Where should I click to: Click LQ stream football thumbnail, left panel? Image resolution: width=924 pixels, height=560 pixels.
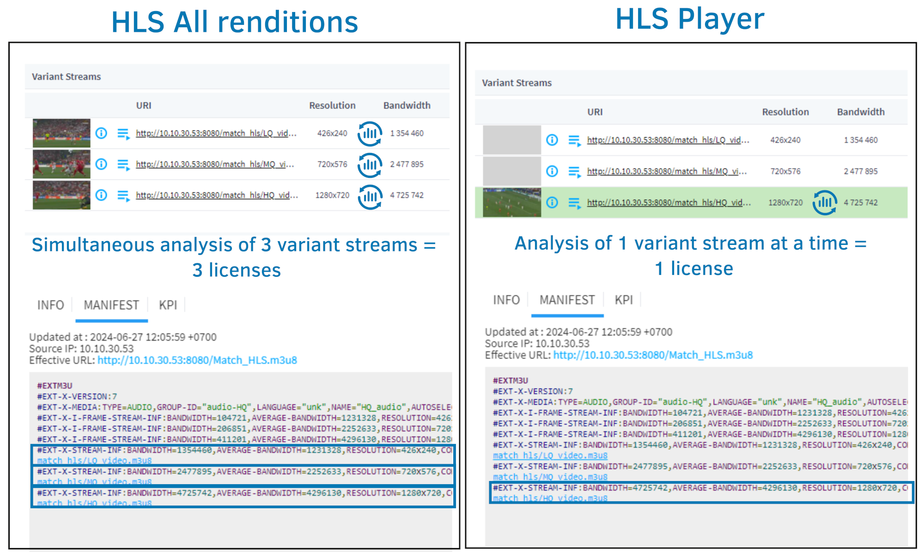coord(61,133)
